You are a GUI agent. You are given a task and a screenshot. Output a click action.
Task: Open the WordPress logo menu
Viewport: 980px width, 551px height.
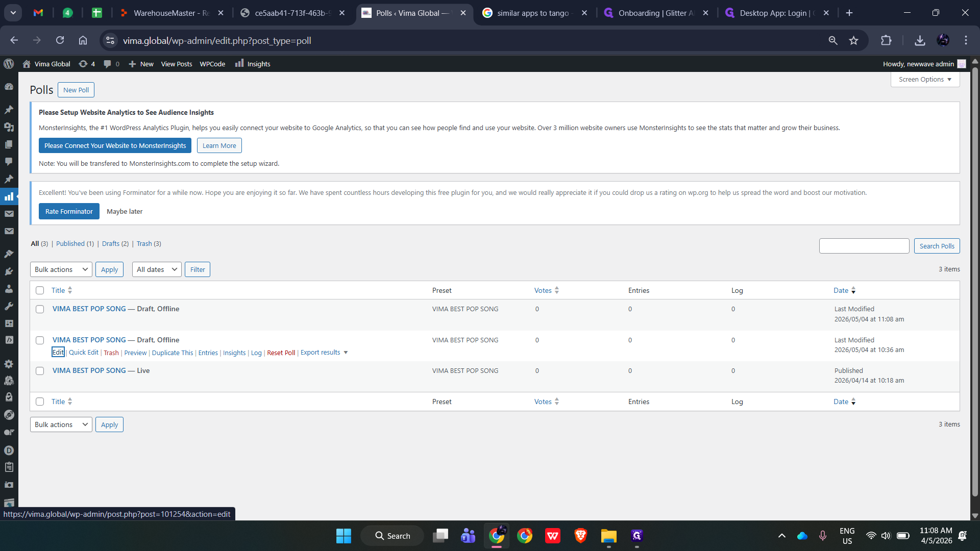click(x=9, y=64)
